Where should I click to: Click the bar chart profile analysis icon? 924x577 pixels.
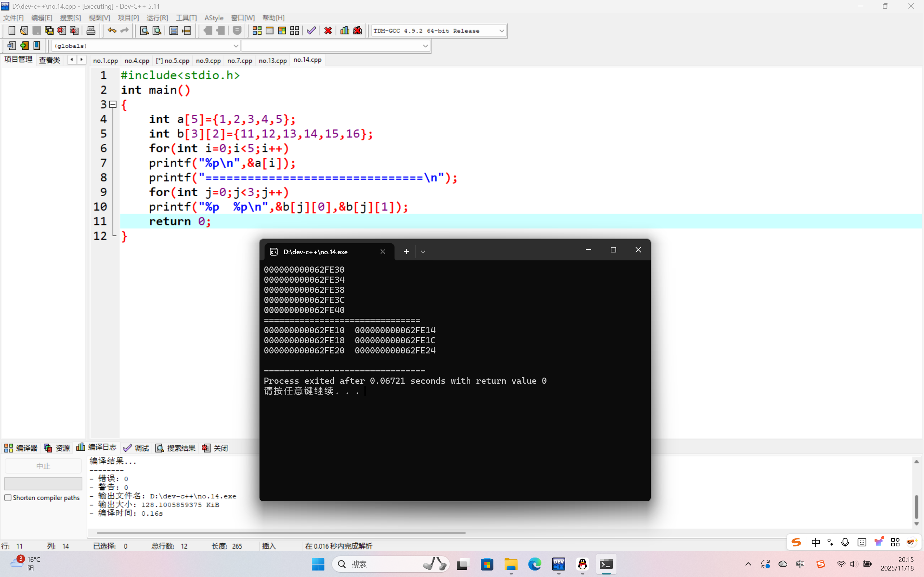tap(344, 31)
